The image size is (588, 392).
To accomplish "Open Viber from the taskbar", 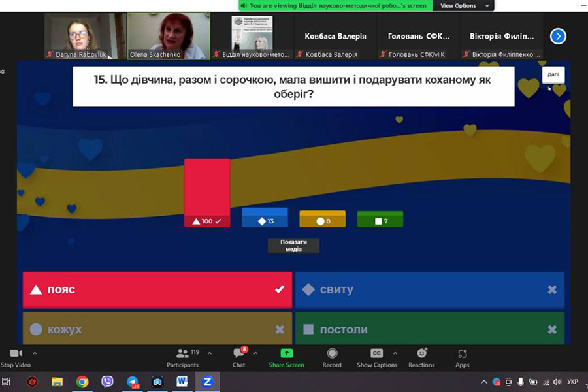I will [107, 382].
